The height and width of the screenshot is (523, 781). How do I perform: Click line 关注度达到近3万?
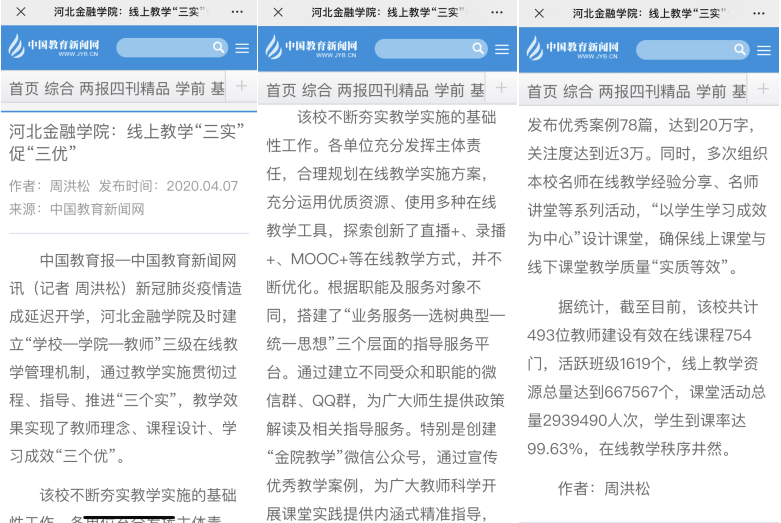[647, 153]
